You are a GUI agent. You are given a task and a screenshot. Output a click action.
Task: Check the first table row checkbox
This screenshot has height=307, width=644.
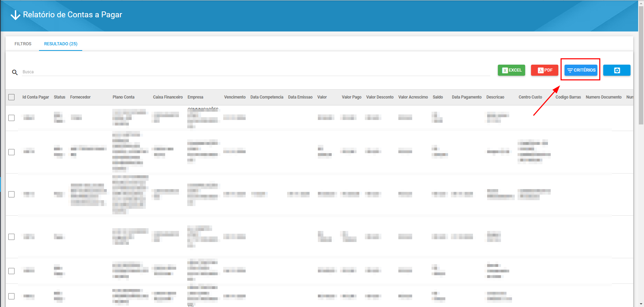[11, 118]
